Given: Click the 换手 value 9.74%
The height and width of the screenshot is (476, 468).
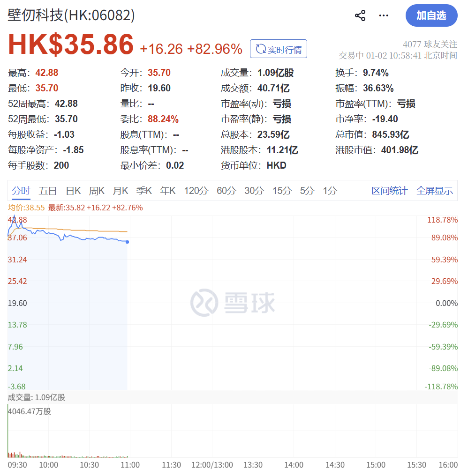Looking at the screenshot, I should [376, 73].
